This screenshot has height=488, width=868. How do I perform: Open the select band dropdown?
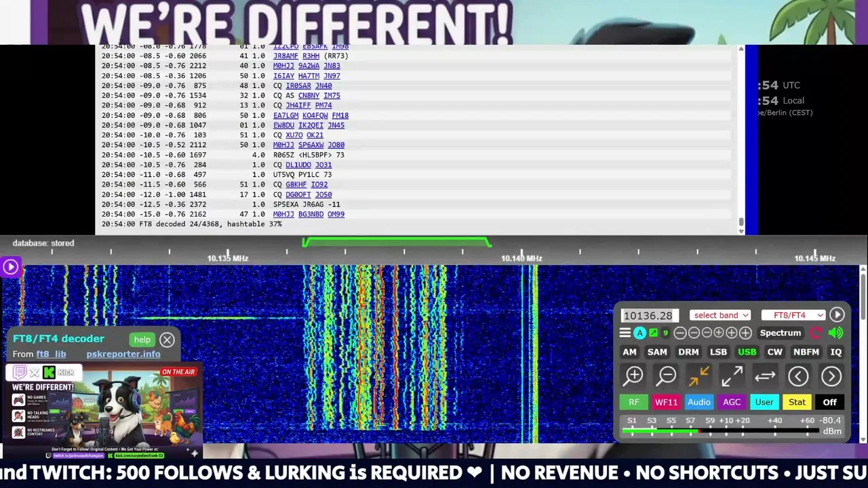[720, 315]
